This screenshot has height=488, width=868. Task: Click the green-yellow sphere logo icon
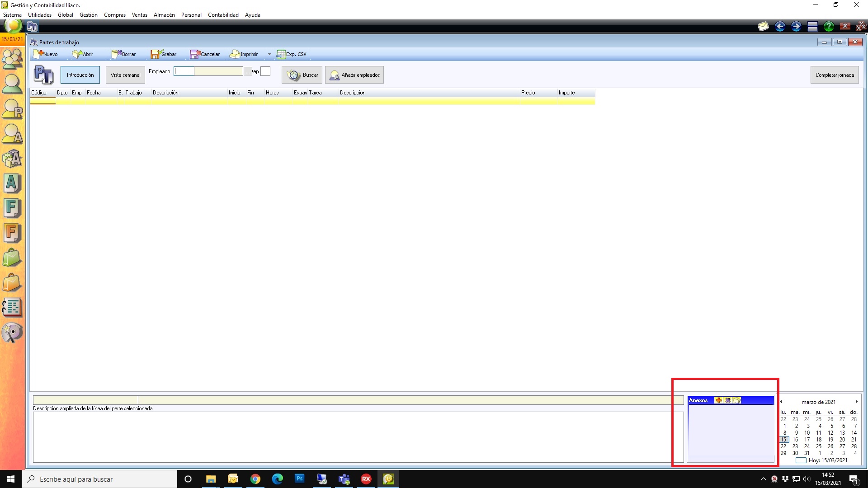(x=13, y=26)
